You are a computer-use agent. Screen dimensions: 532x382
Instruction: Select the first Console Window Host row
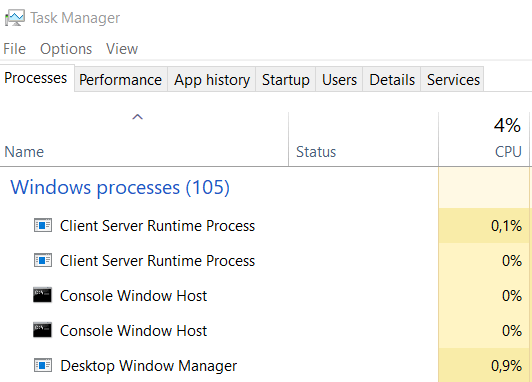point(265,295)
